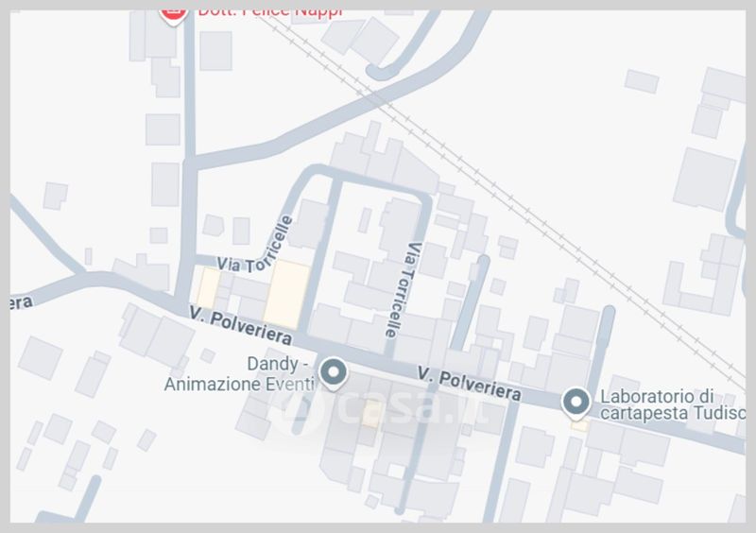
Task: Click the left V. Polveriera road label
Action: click(240, 326)
